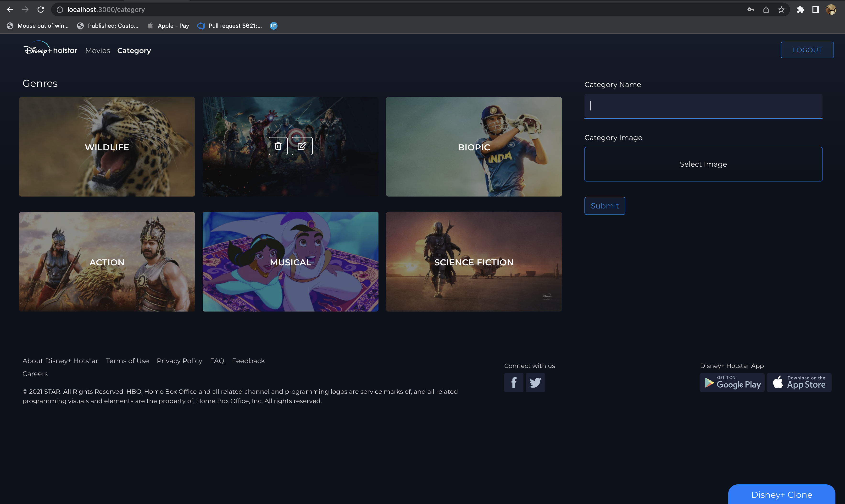Bookmark page with star icon
The width and height of the screenshot is (845, 504).
pos(781,10)
